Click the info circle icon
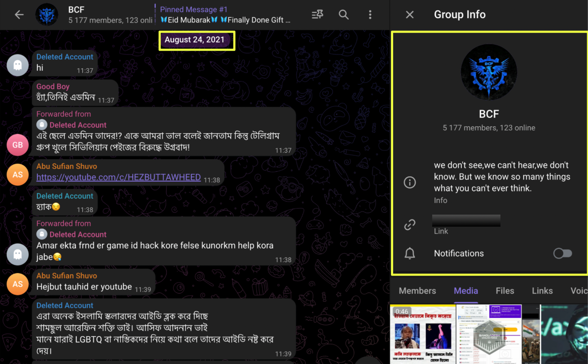This screenshot has width=588, height=364. click(410, 182)
